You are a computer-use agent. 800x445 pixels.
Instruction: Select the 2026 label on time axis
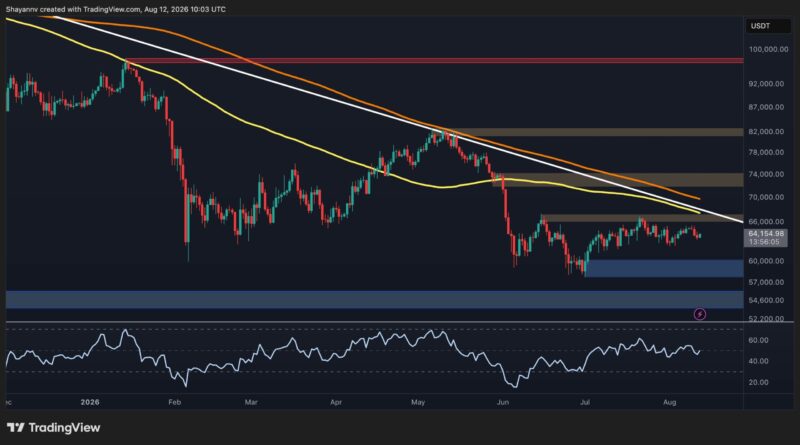click(90, 402)
